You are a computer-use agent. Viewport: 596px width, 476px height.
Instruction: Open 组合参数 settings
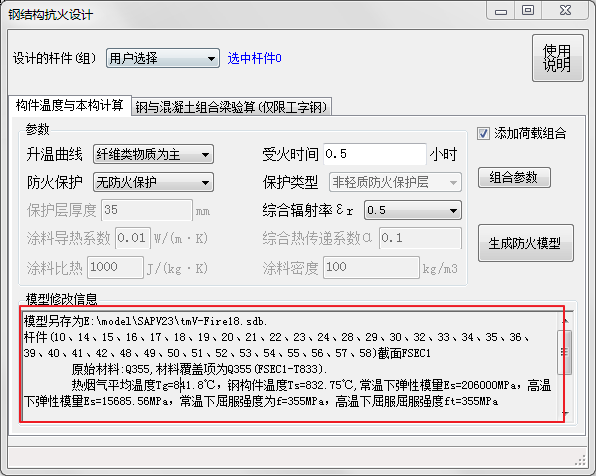[514, 178]
